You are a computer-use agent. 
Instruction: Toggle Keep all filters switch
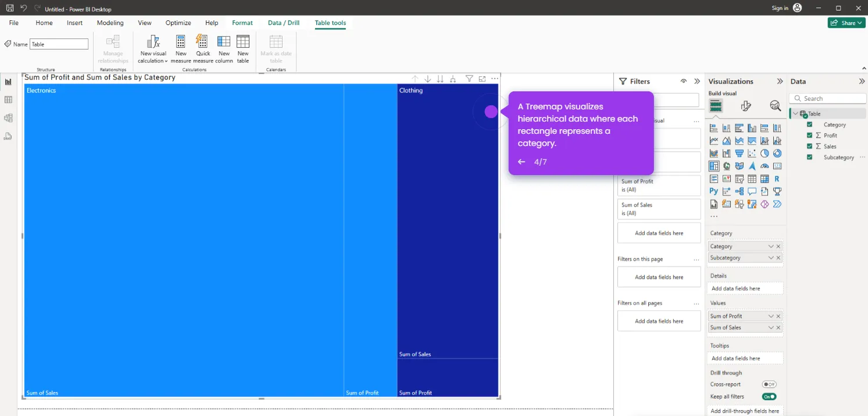pos(769,397)
